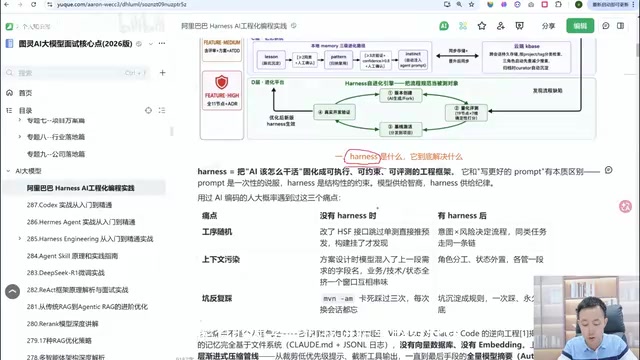Viewport: 640px width, 360px height.
Task: Star this document with the favorite icon
Action: [x=482, y=26]
